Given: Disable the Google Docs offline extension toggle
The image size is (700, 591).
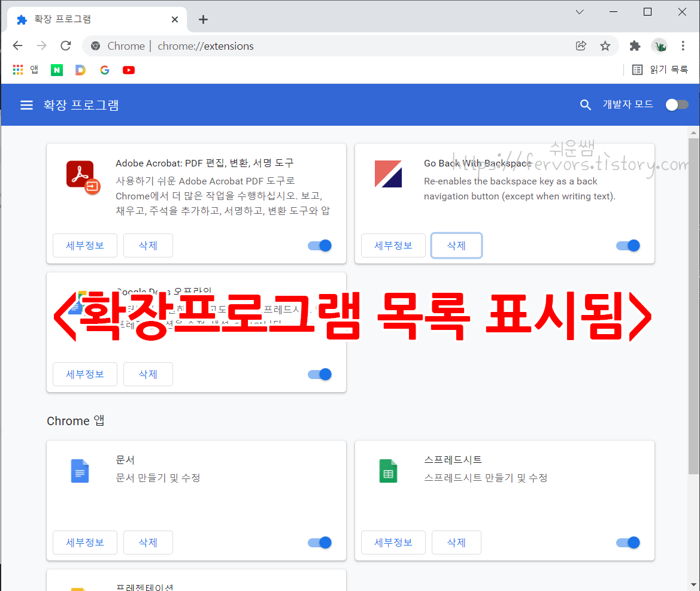Looking at the screenshot, I should 320,374.
